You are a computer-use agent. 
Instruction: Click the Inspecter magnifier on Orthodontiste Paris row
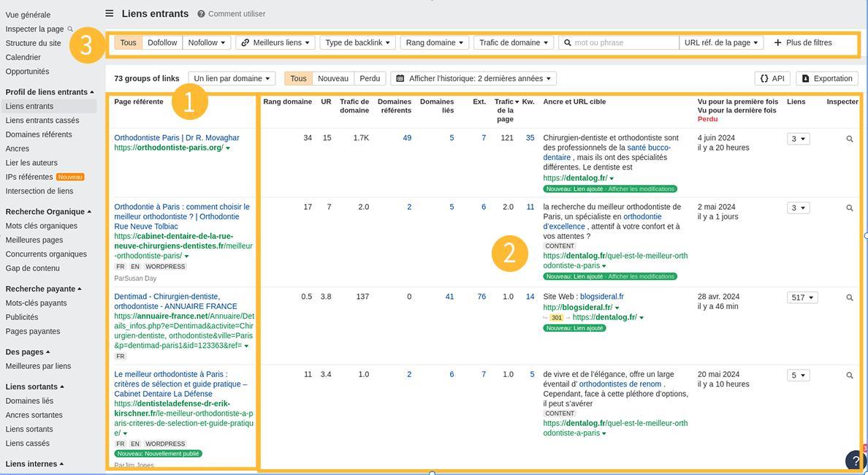click(849, 137)
